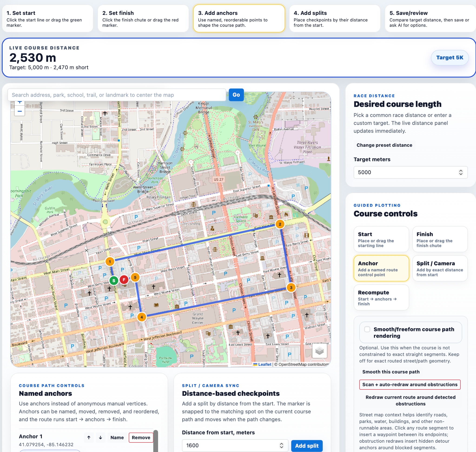Click Recompute start to finish route
The width and height of the screenshot is (476, 452).
click(x=381, y=298)
